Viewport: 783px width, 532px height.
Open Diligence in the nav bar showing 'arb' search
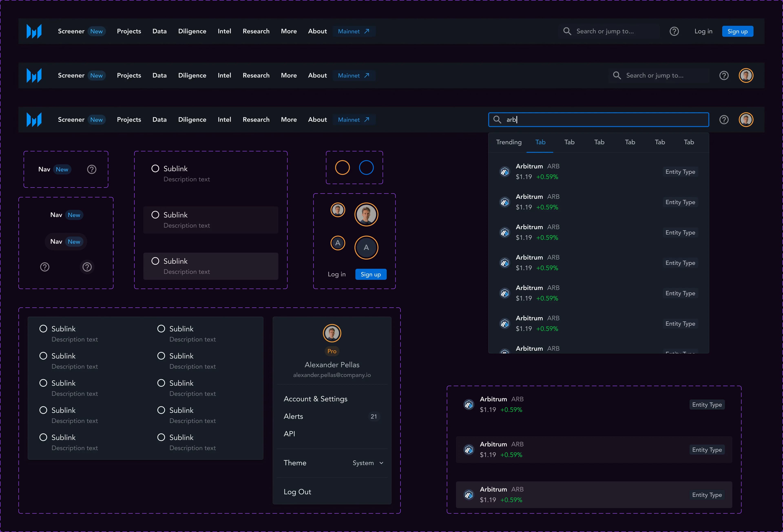point(192,120)
